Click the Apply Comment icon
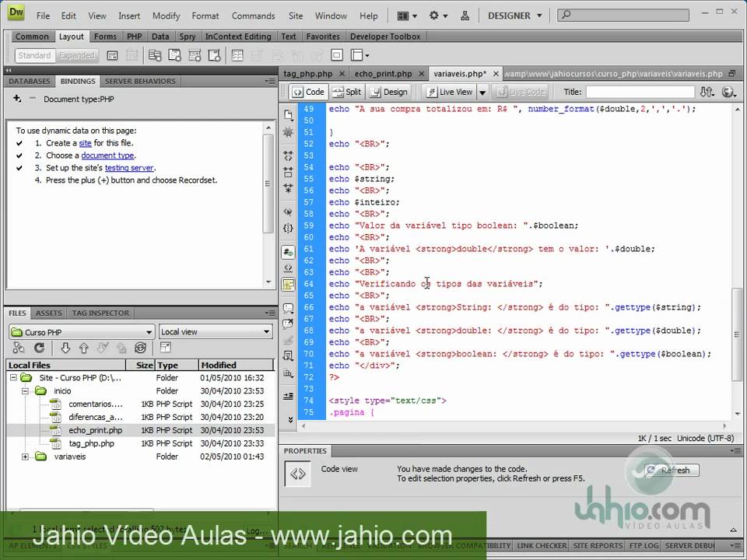This screenshot has width=747, height=560. (288, 308)
